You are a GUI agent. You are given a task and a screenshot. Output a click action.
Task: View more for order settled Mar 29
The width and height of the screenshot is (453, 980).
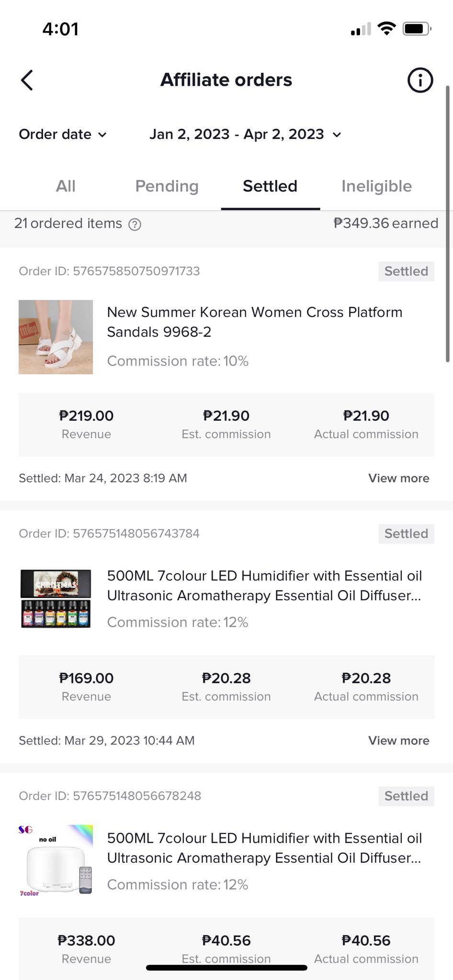[398, 740]
